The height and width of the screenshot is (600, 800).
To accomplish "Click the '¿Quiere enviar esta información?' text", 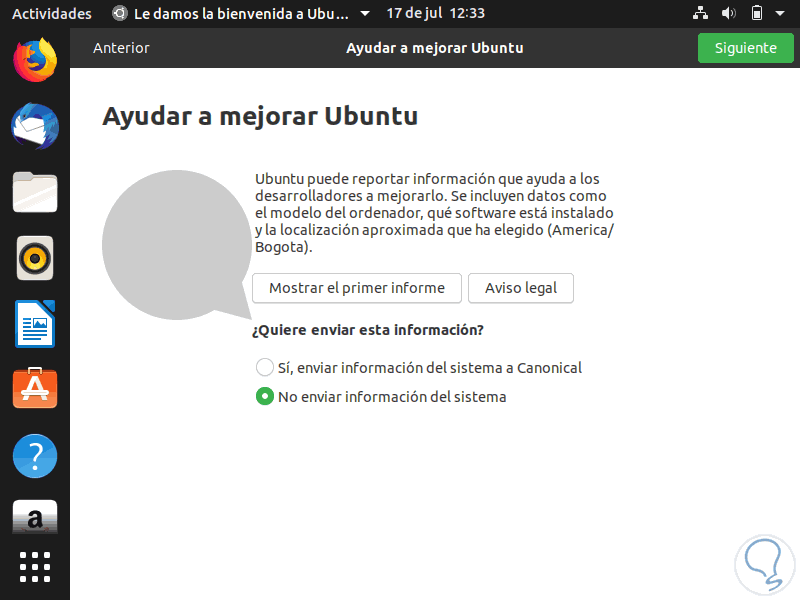I will click(x=367, y=330).
